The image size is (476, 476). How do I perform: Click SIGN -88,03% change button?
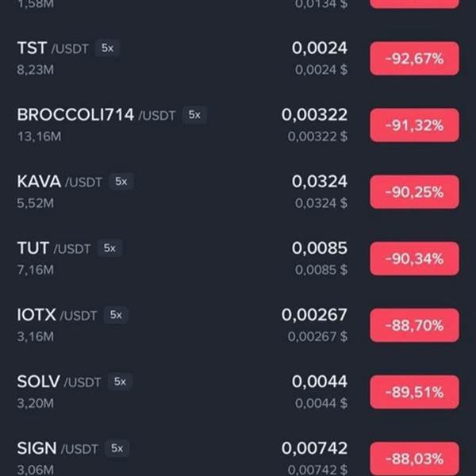(x=414, y=459)
